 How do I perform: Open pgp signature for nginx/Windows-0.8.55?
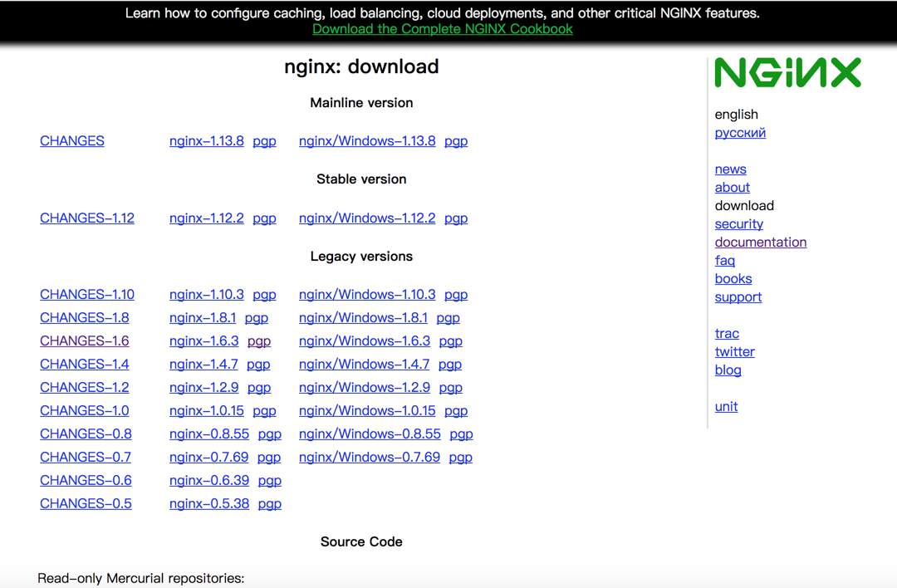click(x=461, y=434)
